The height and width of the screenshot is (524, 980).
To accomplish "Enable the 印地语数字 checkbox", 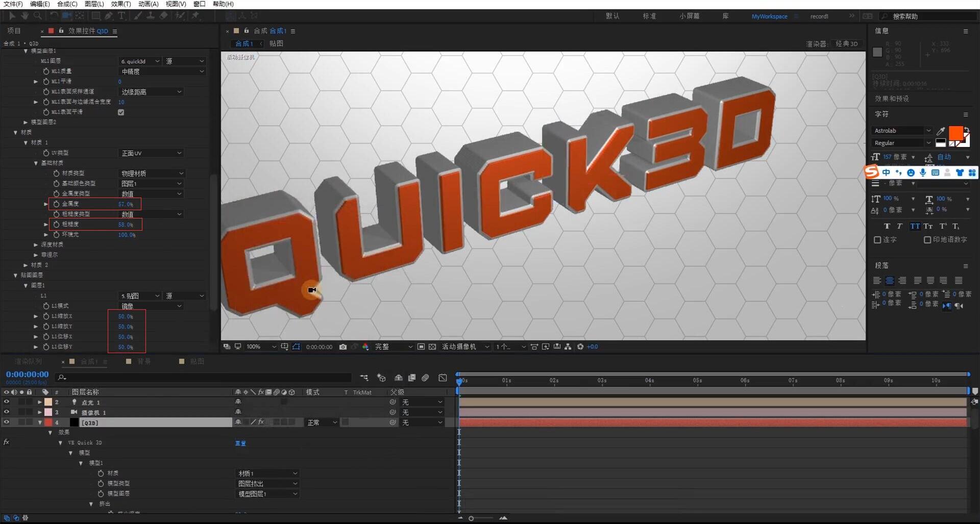I will coord(927,240).
